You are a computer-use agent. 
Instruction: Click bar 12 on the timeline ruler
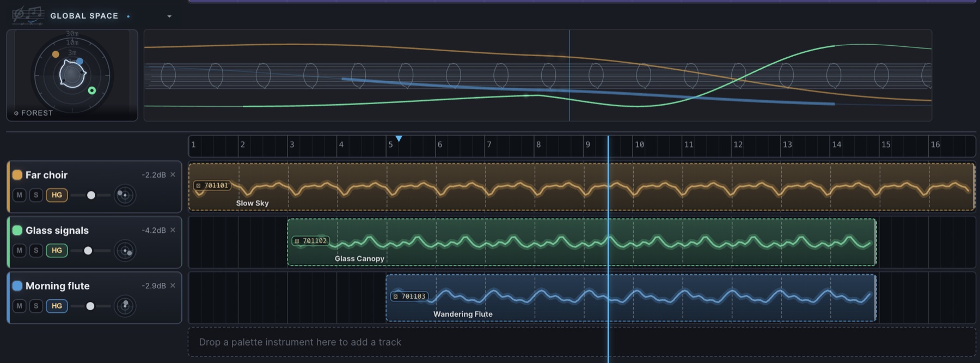click(738, 145)
